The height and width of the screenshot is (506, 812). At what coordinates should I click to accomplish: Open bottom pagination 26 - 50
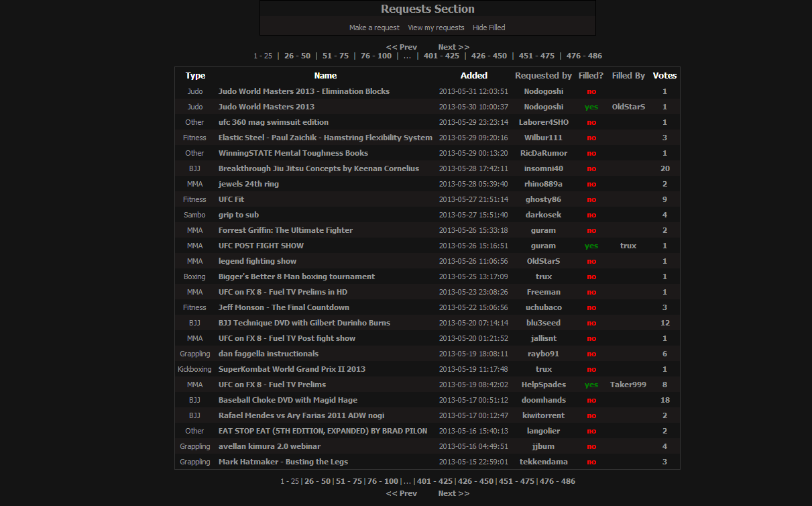[x=317, y=481]
